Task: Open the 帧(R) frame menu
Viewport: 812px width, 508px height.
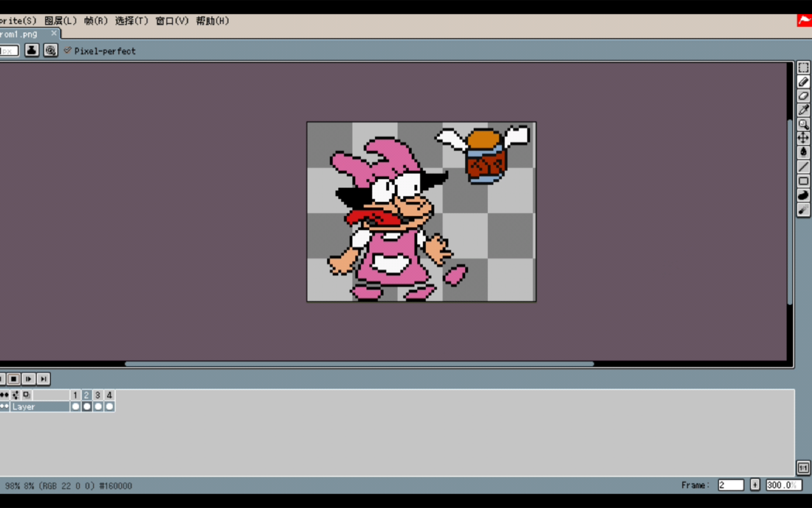Action: point(96,21)
